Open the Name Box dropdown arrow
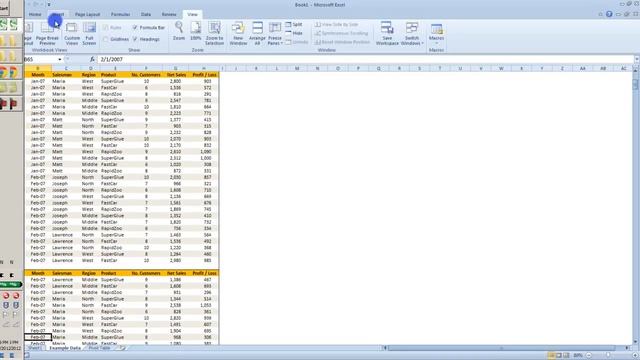Image resolution: width=640 pixels, height=360 pixels. [x=60, y=60]
